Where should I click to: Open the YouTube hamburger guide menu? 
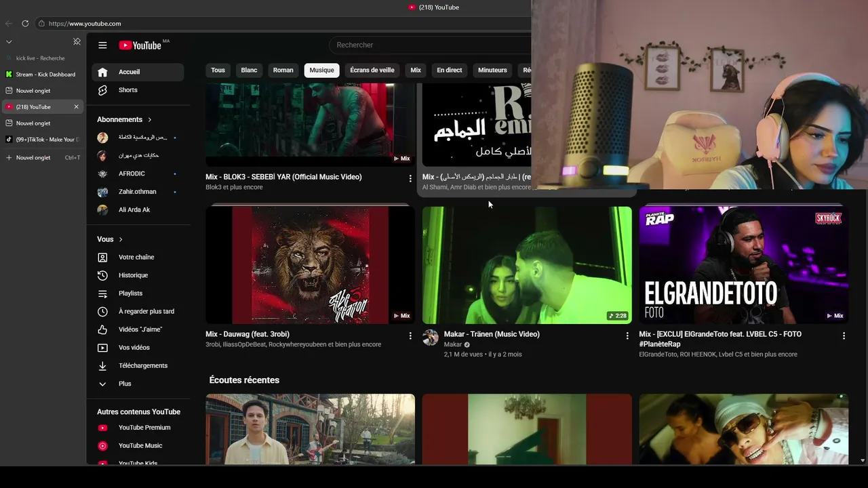[x=102, y=45]
